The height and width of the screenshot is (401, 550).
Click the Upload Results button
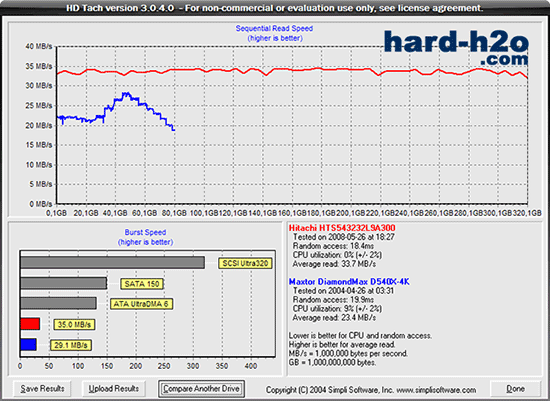(114, 389)
